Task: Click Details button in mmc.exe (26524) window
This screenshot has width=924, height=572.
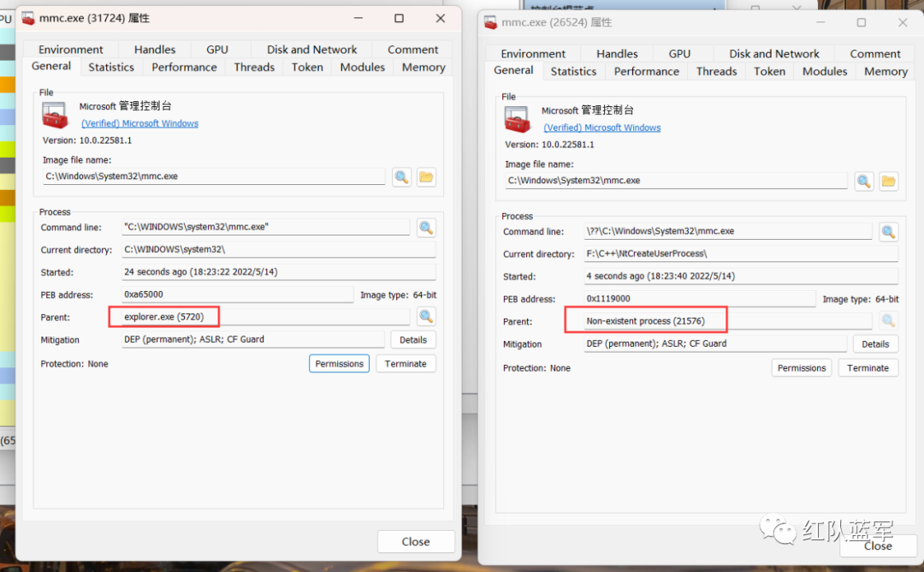Action: pos(875,343)
